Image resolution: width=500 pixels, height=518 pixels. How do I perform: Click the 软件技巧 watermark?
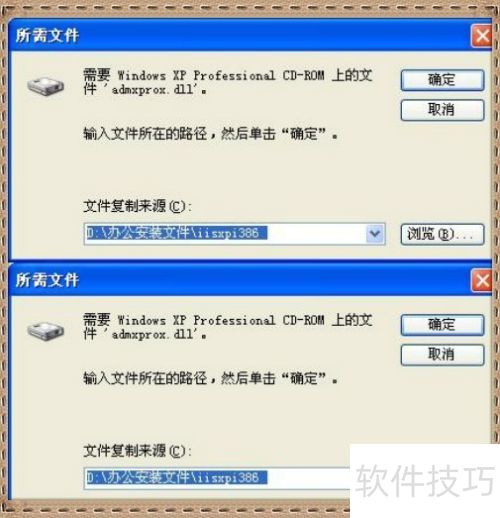pos(425,481)
